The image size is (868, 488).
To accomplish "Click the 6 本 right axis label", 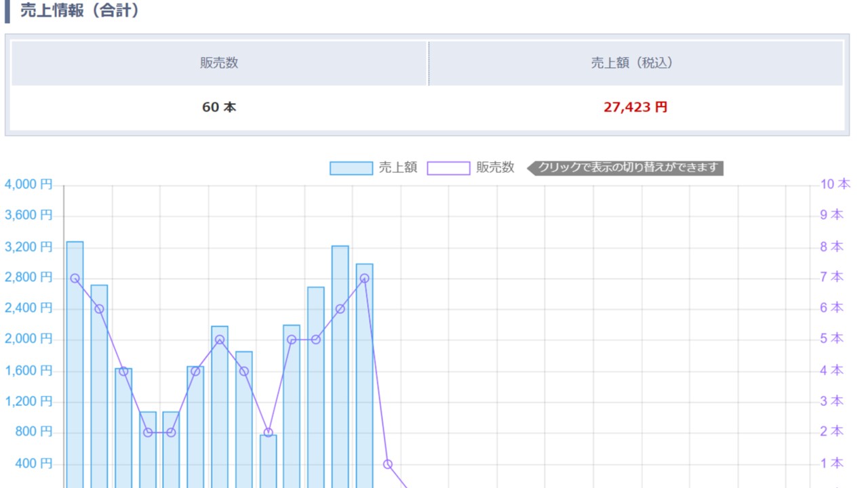I will point(832,308).
